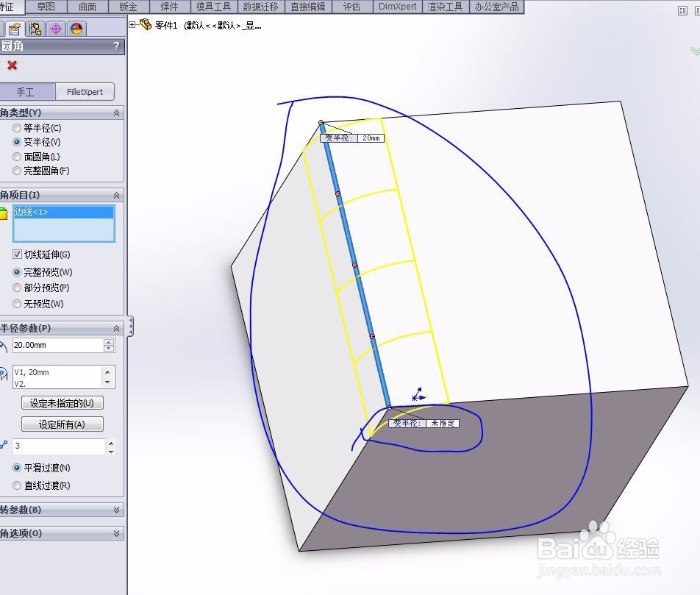Increase the instance count above 3

111,443
